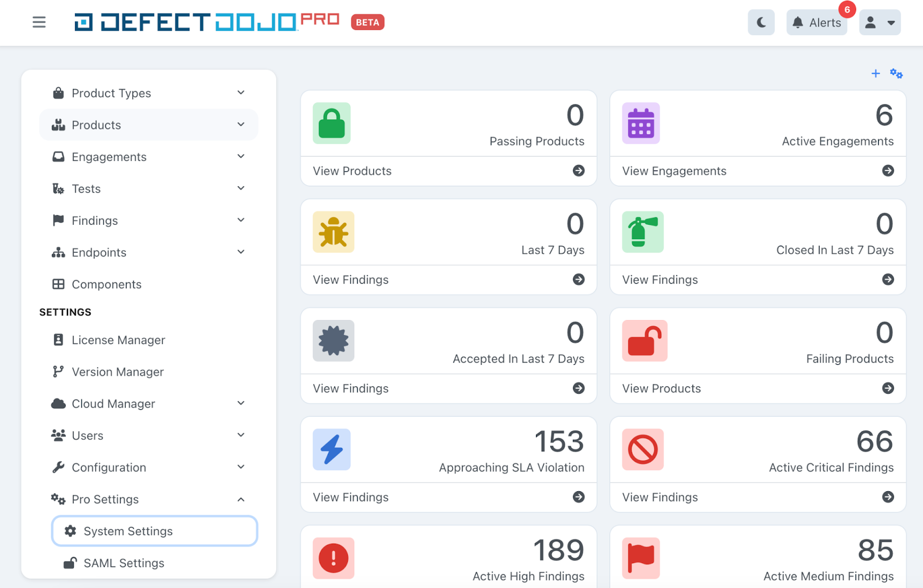This screenshot has height=588, width=923.
Task: Click View Products under Failing Products
Action: [x=661, y=389]
